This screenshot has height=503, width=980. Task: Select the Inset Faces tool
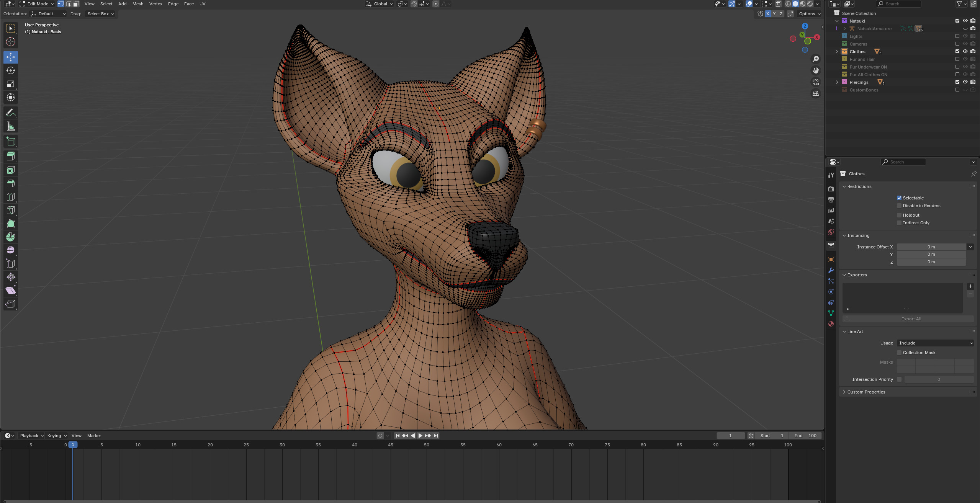(11, 170)
